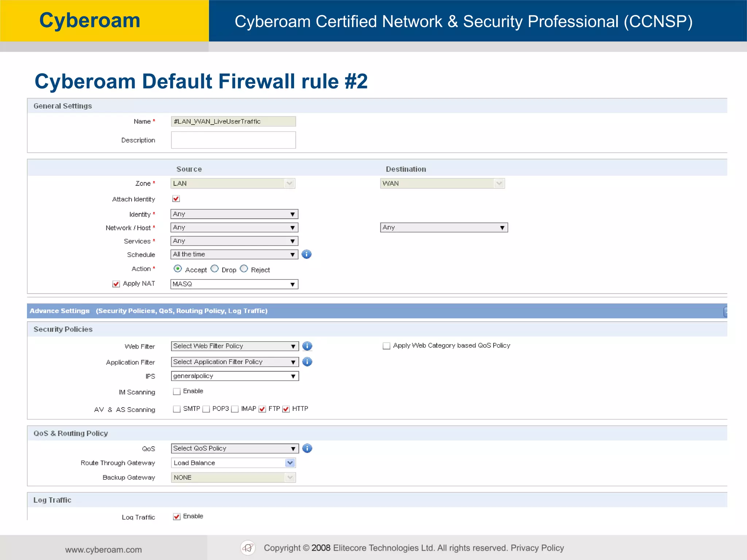The width and height of the screenshot is (747, 560).
Task: Collapse the Advance Settings section icon
Action: tap(725, 311)
